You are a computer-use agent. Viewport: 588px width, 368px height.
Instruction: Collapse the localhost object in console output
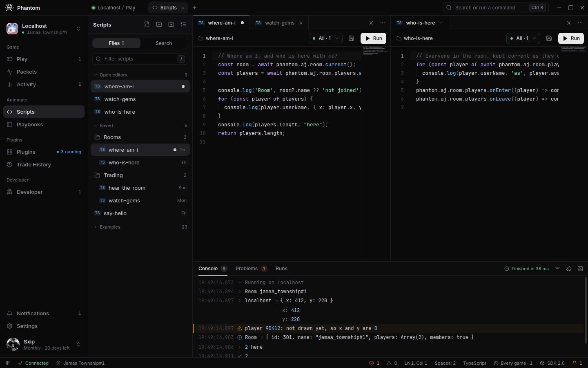pyautogui.click(x=277, y=301)
